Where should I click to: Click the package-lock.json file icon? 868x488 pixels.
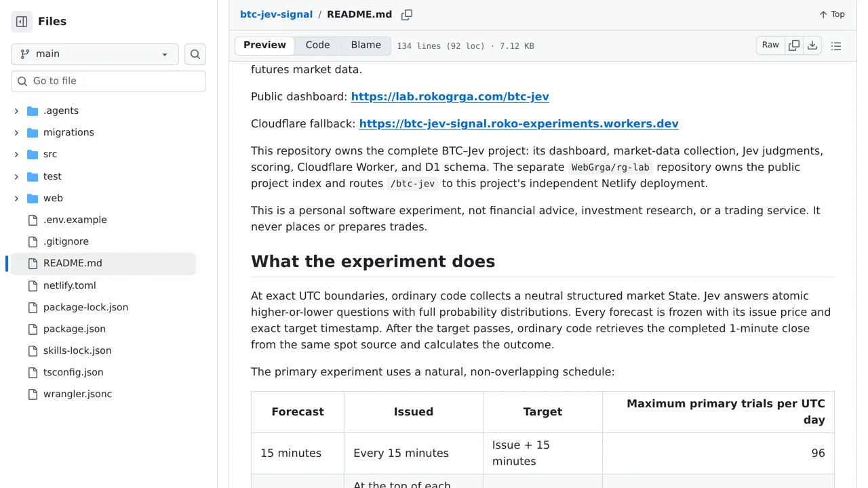(x=33, y=308)
